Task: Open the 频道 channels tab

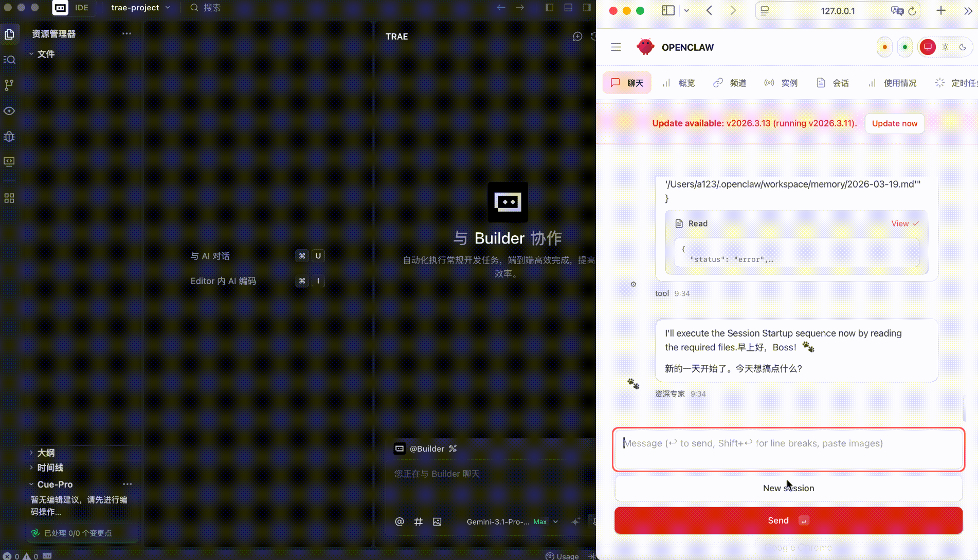Action: coord(730,83)
